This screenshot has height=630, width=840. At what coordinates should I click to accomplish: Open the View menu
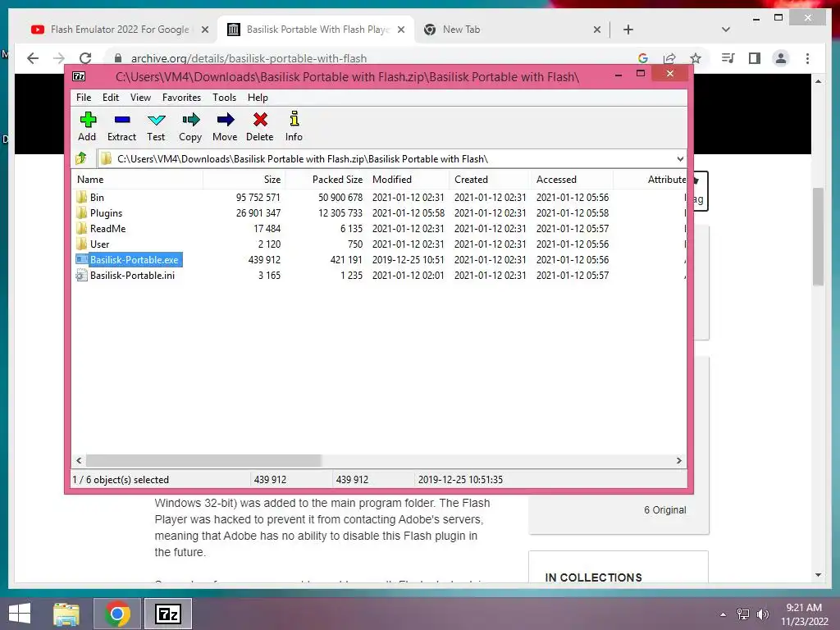tap(140, 98)
